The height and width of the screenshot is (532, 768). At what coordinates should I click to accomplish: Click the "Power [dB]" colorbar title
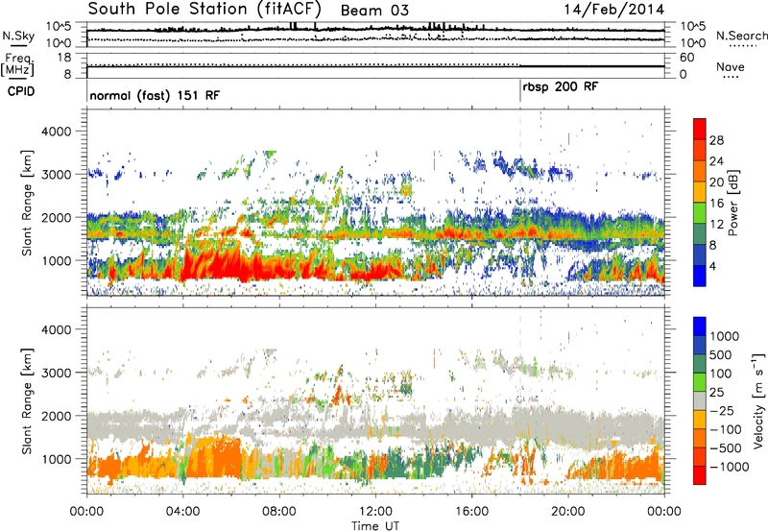pyautogui.click(x=732, y=203)
